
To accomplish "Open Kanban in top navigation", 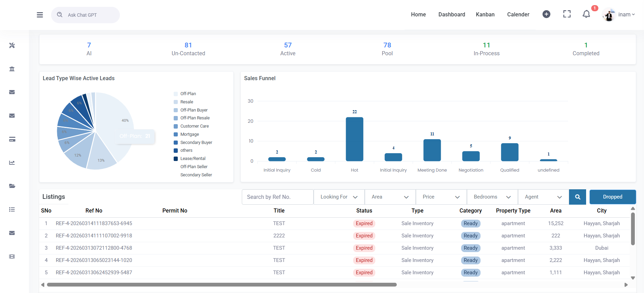I will click(485, 14).
